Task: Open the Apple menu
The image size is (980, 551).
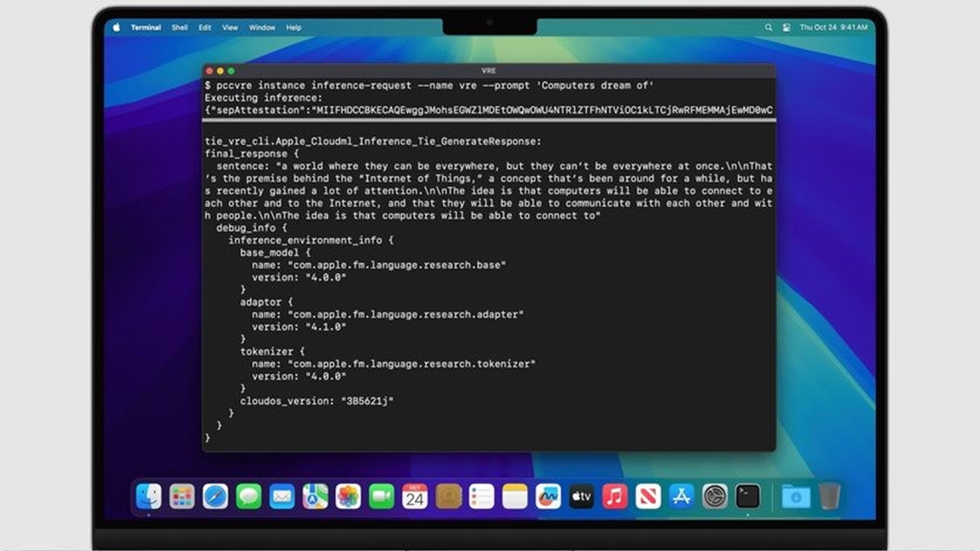Action: [x=117, y=28]
